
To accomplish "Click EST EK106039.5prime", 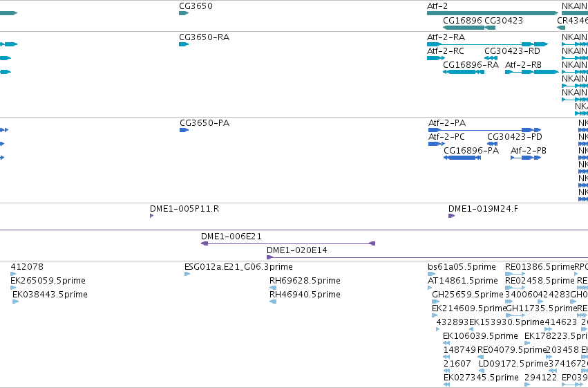I will [x=446, y=343].
